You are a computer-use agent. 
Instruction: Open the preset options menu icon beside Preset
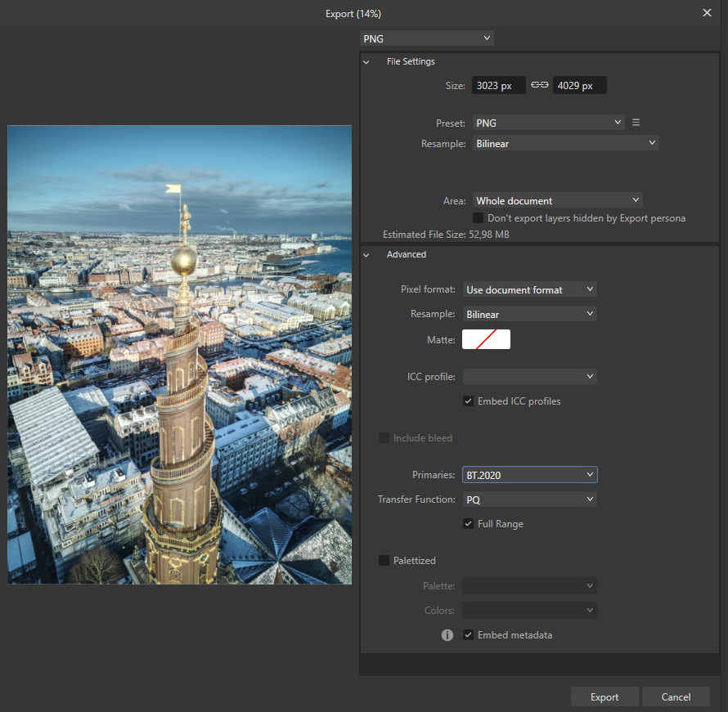tap(636, 122)
